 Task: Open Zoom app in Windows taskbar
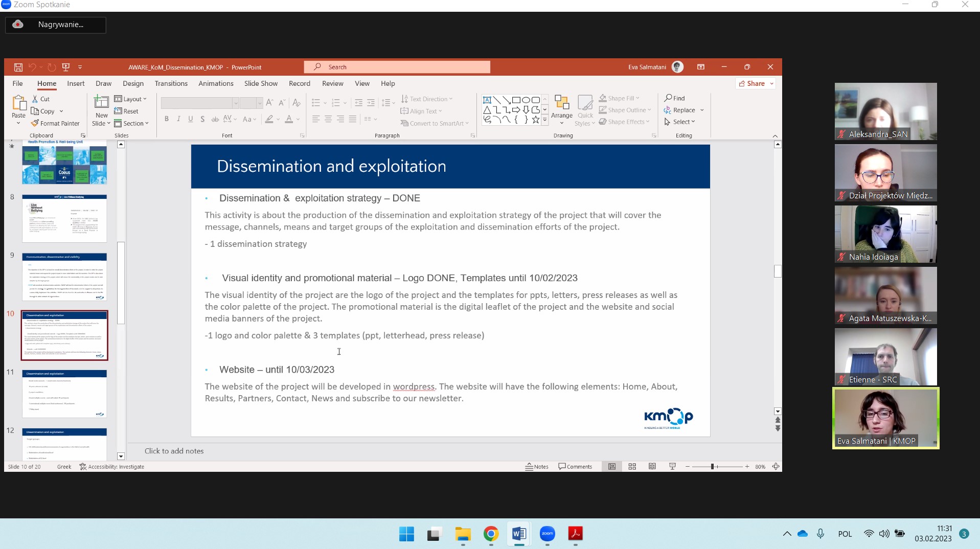(547, 534)
